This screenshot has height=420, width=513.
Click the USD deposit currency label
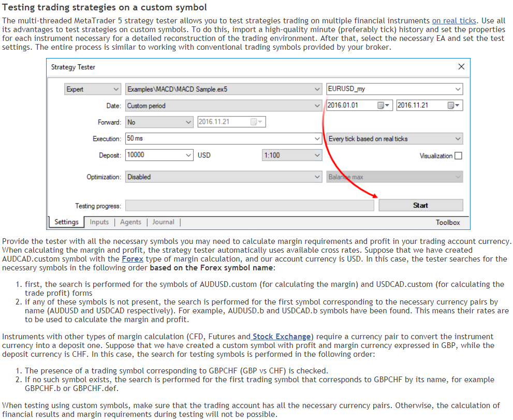pos(204,155)
